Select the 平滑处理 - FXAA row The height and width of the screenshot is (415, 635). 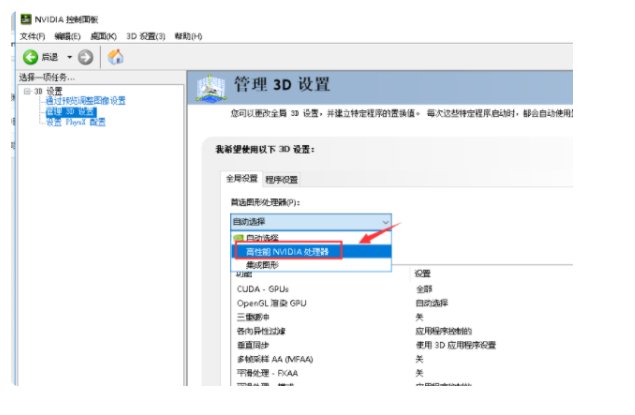pos(403,373)
